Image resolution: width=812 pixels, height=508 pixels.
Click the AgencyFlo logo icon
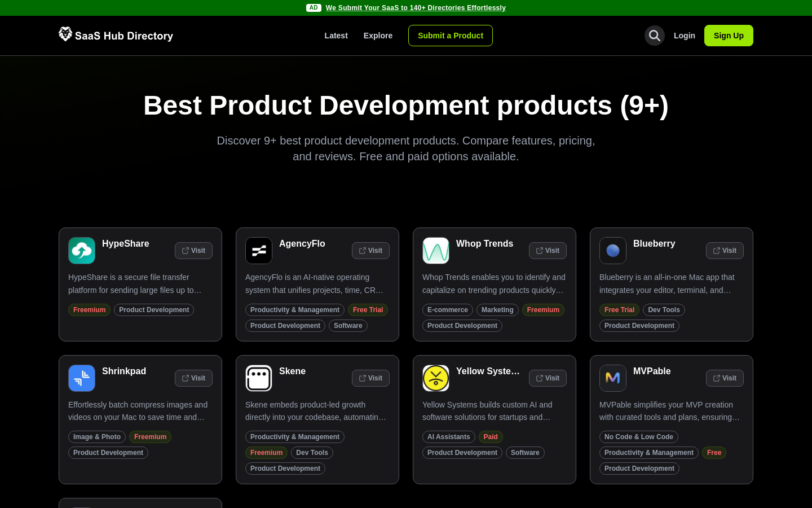[259, 251]
